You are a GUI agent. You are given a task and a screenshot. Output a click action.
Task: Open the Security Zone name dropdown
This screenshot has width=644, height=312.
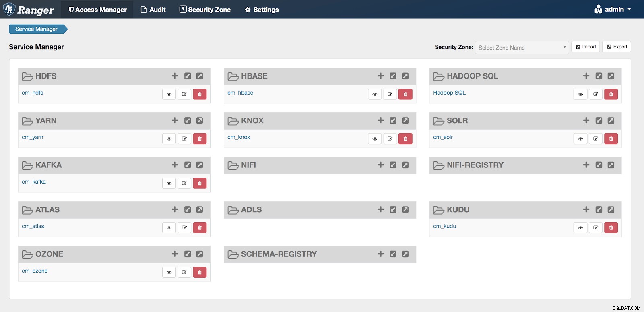[522, 48]
